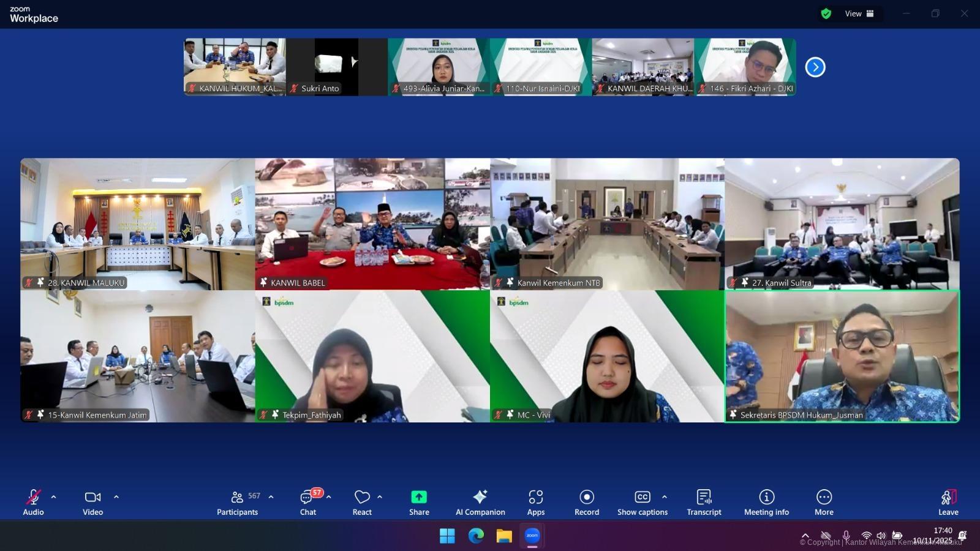Open the Apps panel

536,502
